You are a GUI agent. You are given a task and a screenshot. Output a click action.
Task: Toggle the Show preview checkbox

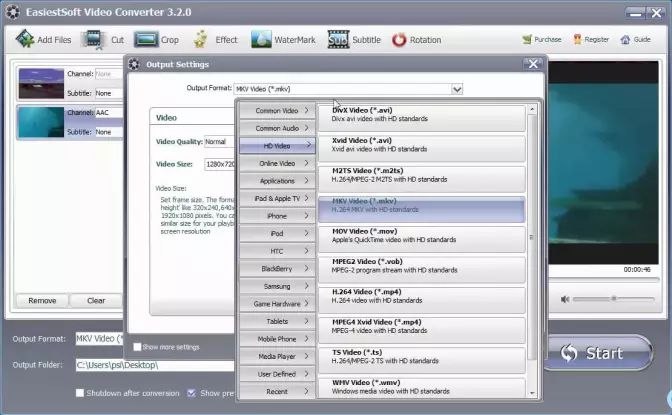click(192, 393)
